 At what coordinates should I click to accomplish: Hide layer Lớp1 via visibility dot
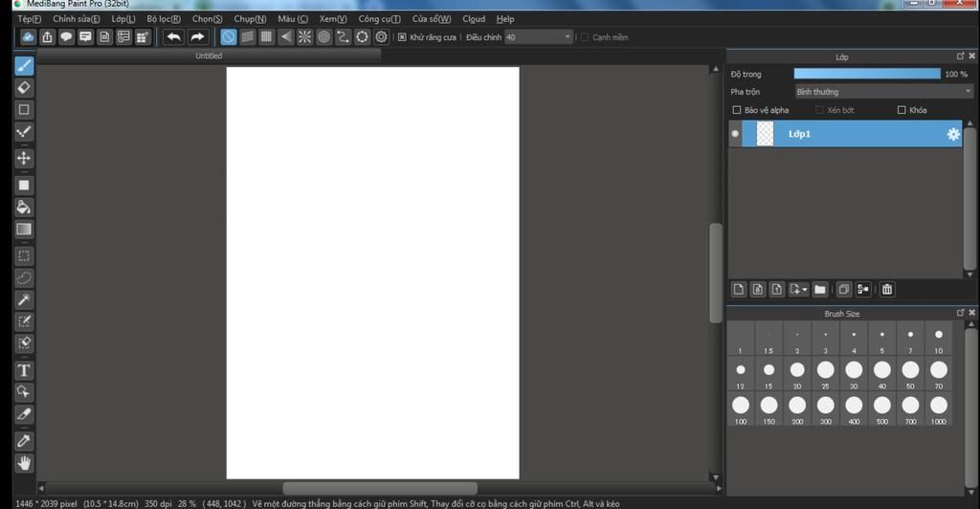pos(735,134)
